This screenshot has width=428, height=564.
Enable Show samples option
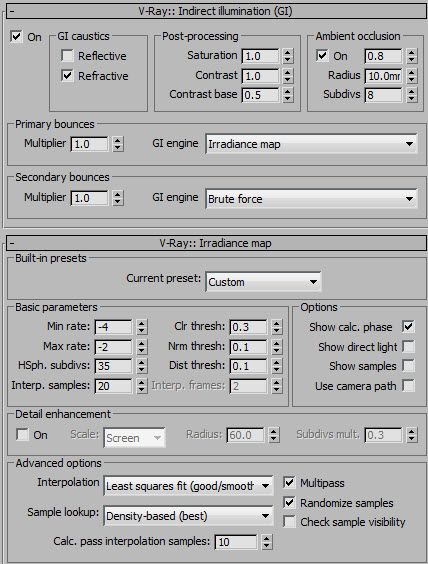pyautogui.click(x=408, y=366)
